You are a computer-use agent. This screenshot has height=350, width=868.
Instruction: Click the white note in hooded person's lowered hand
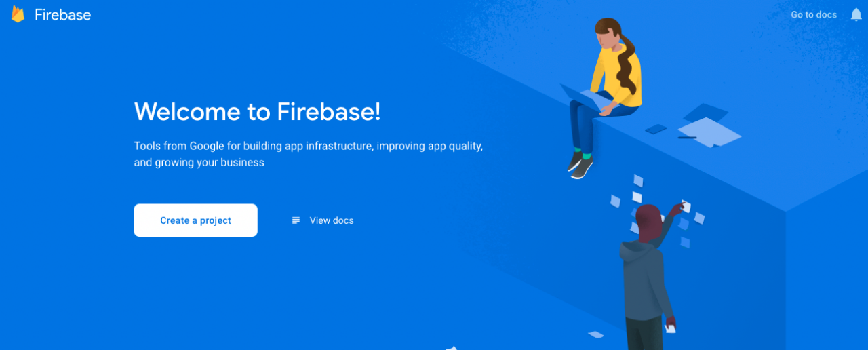click(671, 328)
